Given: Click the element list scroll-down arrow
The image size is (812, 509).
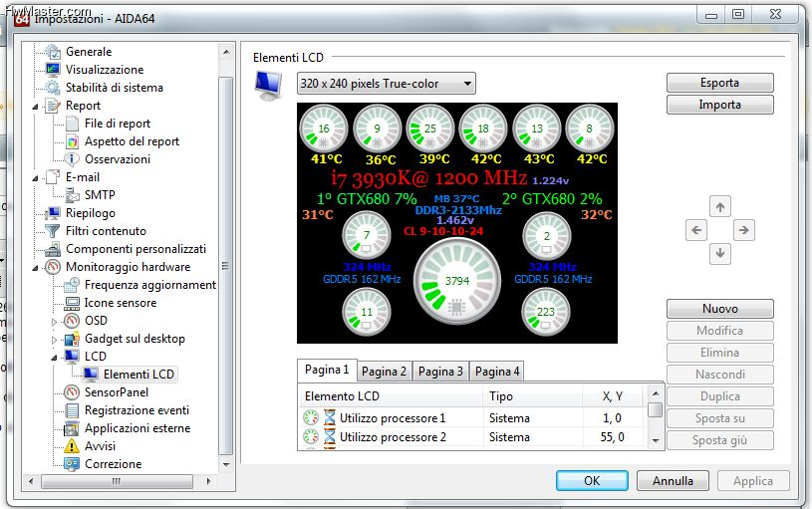Looking at the screenshot, I should pyautogui.click(x=656, y=441).
